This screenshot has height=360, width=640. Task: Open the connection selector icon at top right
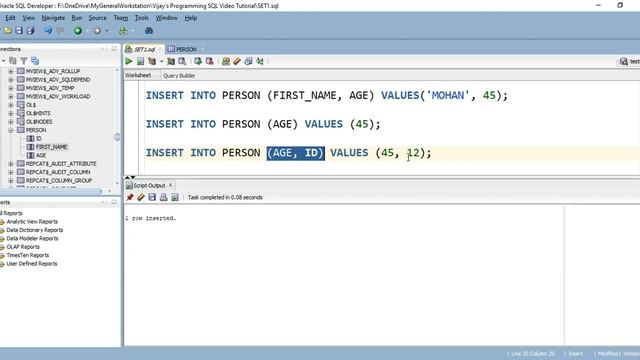tap(623, 61)
